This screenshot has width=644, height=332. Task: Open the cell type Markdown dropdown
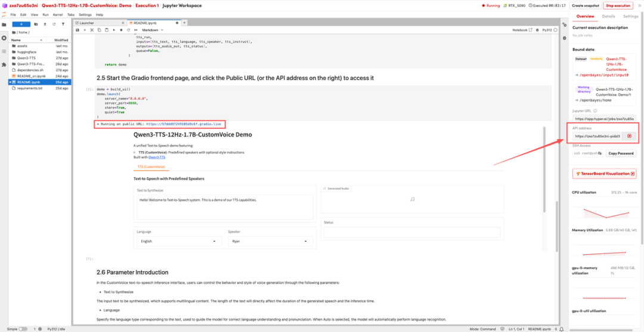coord(153,30)
